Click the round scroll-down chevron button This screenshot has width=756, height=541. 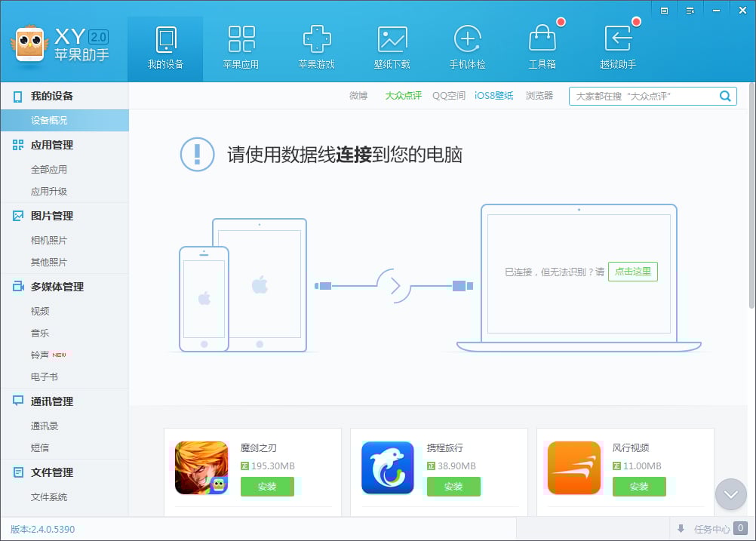point(730,494)
